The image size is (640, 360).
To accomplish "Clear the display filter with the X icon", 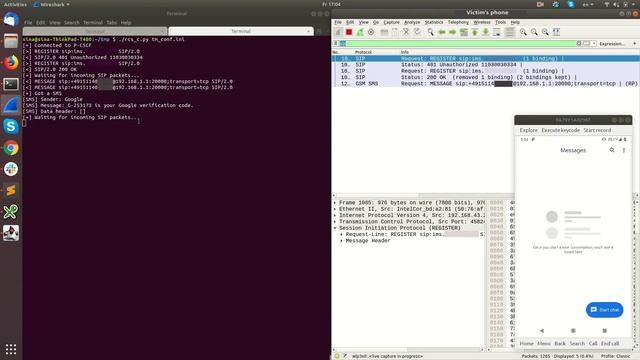I will pyautogui.click(x=579, y=43).
